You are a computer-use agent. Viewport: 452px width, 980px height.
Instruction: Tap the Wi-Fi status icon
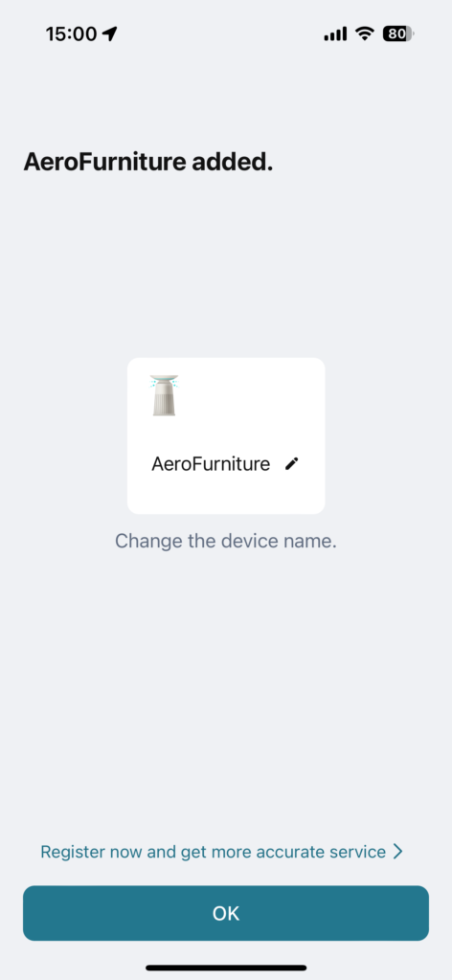364,33
